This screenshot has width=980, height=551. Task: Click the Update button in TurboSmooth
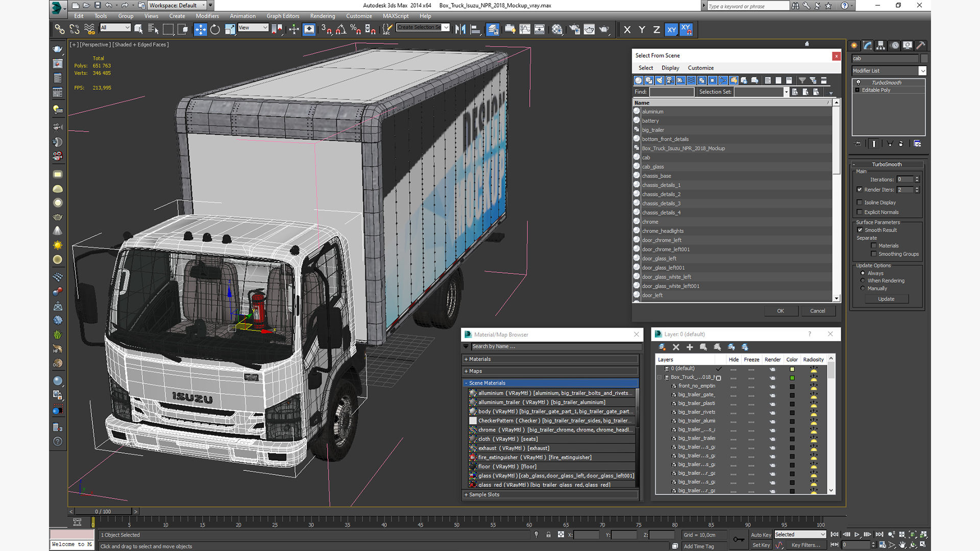click(x=886, y=299)
